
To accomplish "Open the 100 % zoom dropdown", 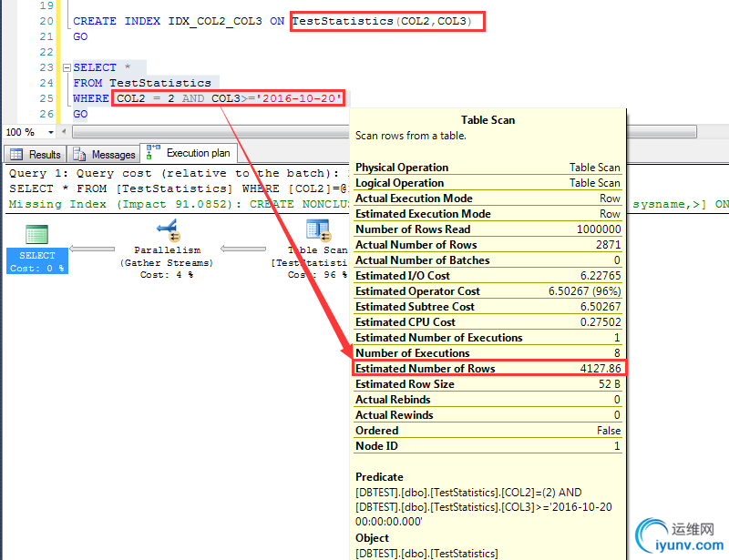I will [x=51, y=132].
